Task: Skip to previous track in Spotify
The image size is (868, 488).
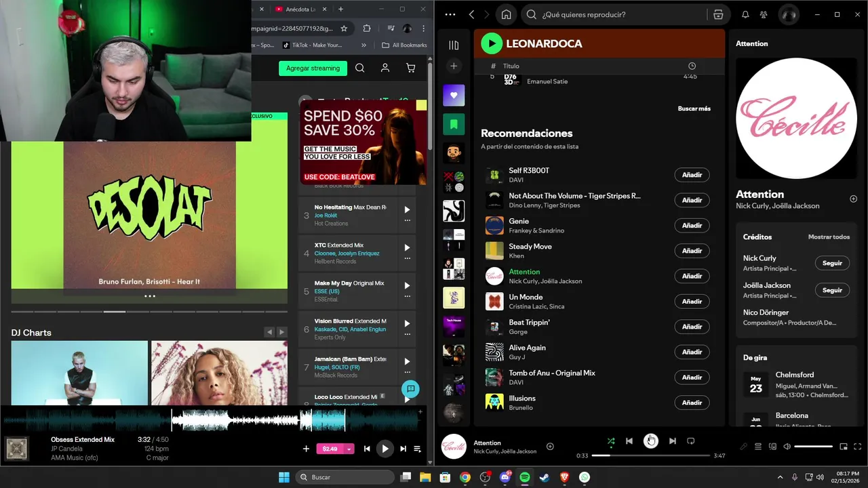Action: coord(629,441)
